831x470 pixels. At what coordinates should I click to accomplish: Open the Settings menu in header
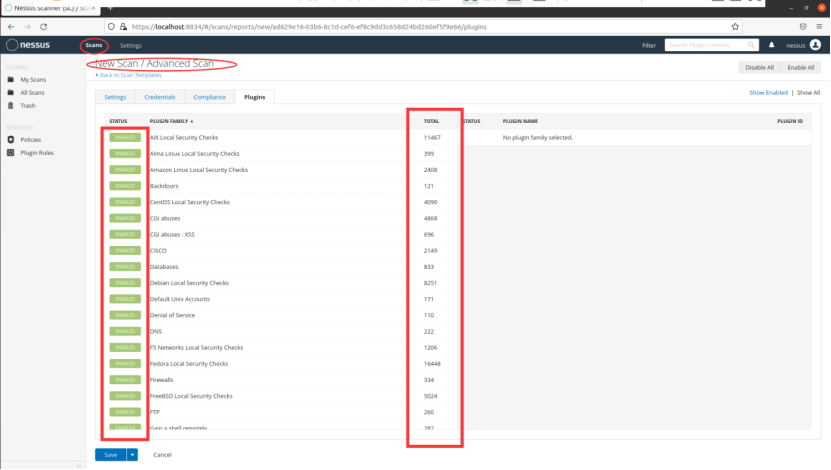coord(130,46)
